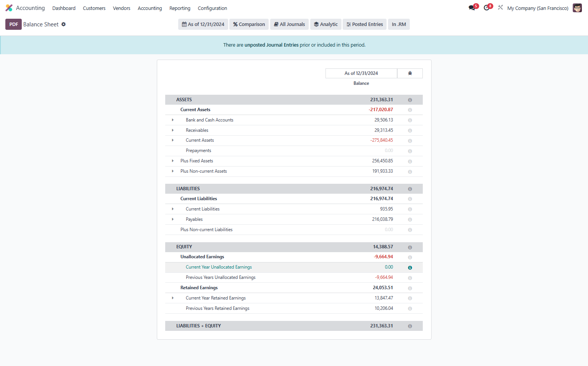This screenshot has width=588, height=366.
Task: Open the activities clock icon
Action: tap(487, 8)
